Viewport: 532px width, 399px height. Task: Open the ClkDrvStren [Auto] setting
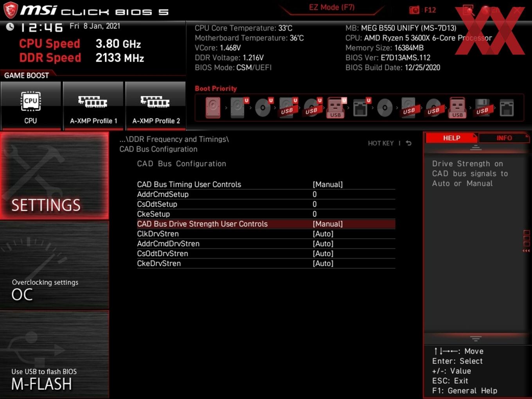pyautogui.click(x=266, y=234)
